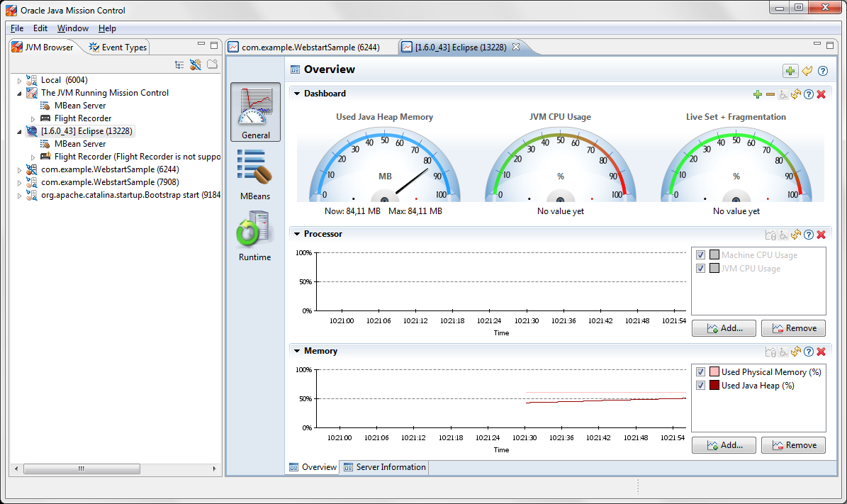Click the new folder icon in JVM Browser

tap(213, 65)
